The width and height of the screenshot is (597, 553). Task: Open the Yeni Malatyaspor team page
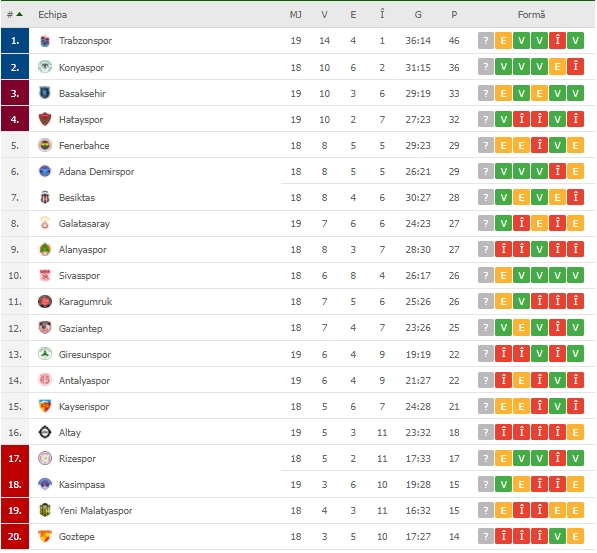(95, 510)
